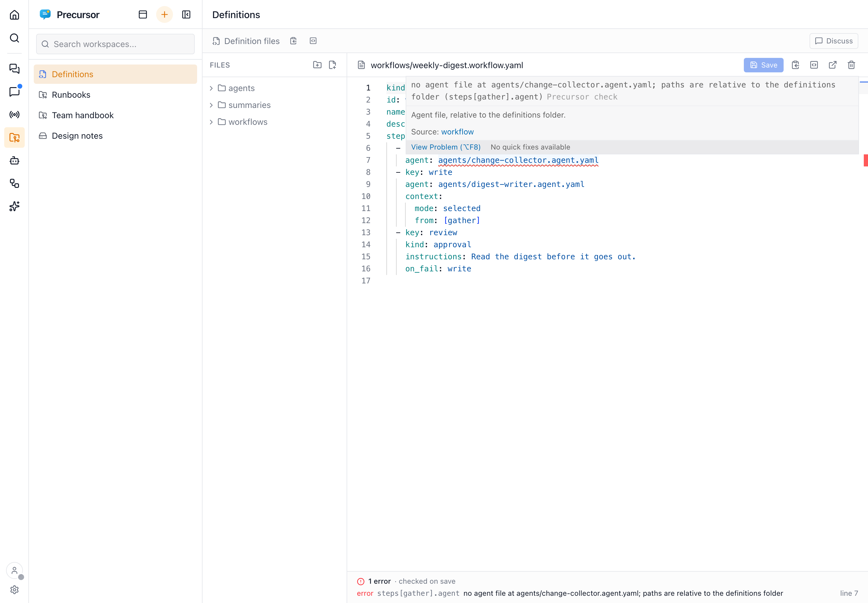
Task: Click the error message row in the problems panel
Action: point(607,593)
